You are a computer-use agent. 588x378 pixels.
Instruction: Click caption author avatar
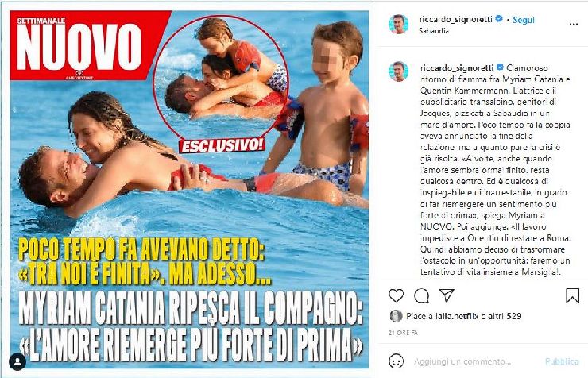pyautogui.click(x=398, y=71)
